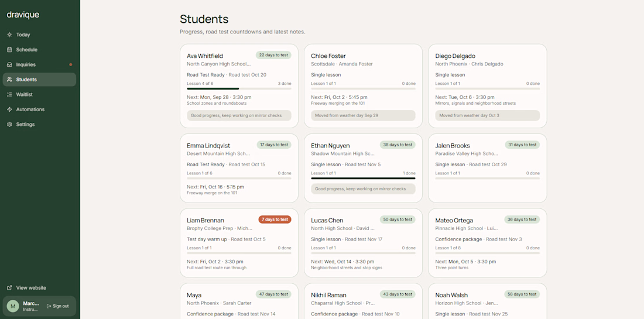Click Liam Brennan's 7 days to test badge
Screen dimensions: 644x319
click(275, 219)
